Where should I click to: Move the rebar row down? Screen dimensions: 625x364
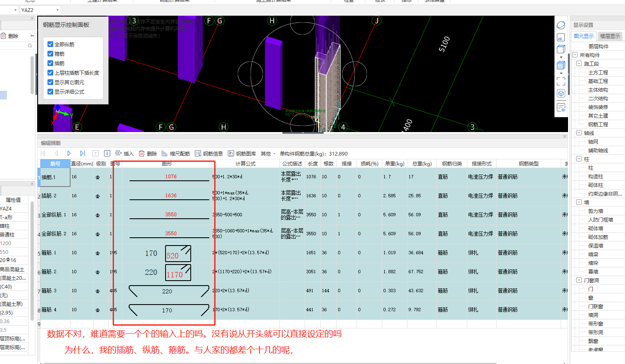tap(107, 154)
